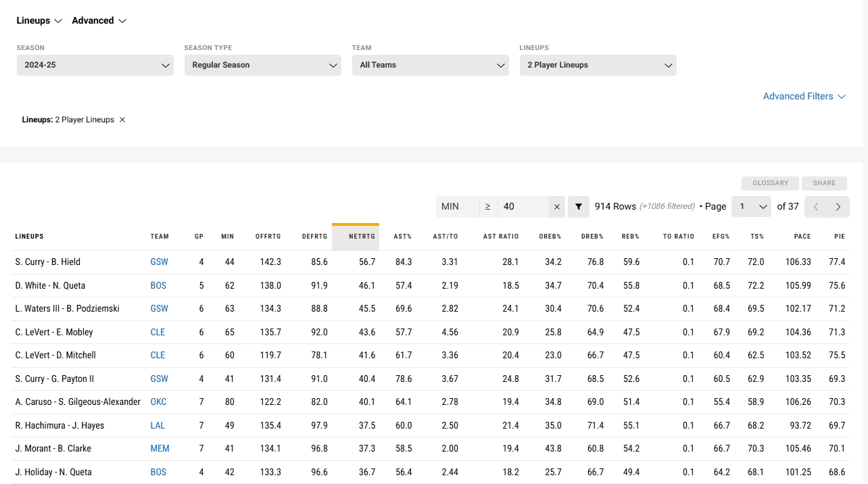This screenshot has width=868, height=484.
Task: Select the page number dropdown
Action: click(751, 207)
